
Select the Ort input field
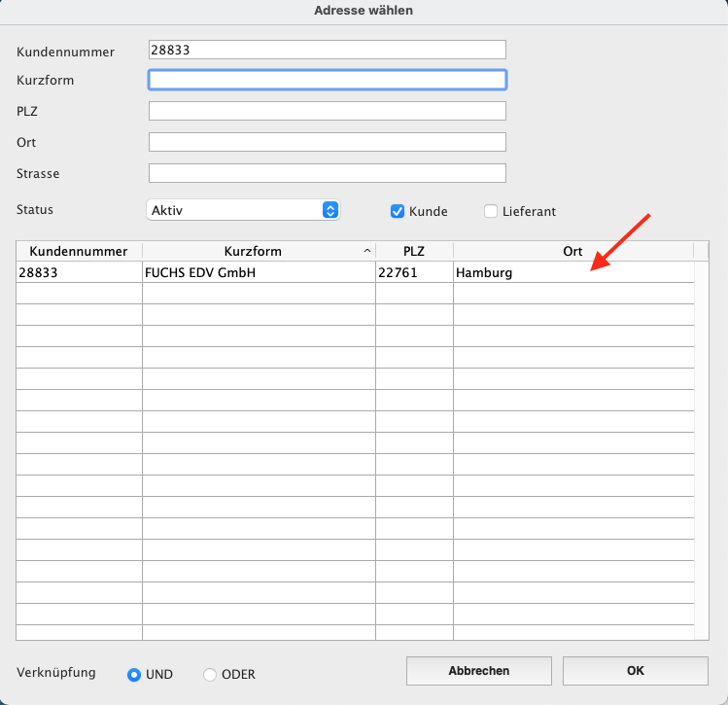click(327, 142)
